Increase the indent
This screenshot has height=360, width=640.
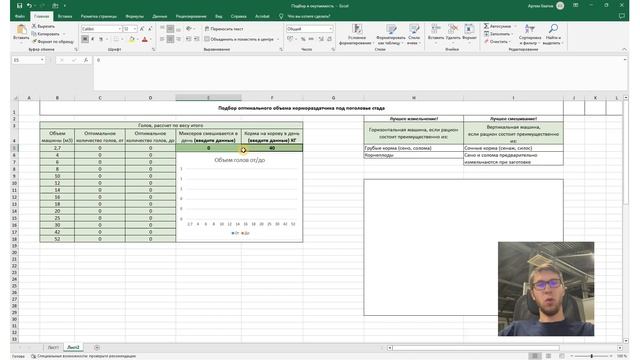(196, 39)
